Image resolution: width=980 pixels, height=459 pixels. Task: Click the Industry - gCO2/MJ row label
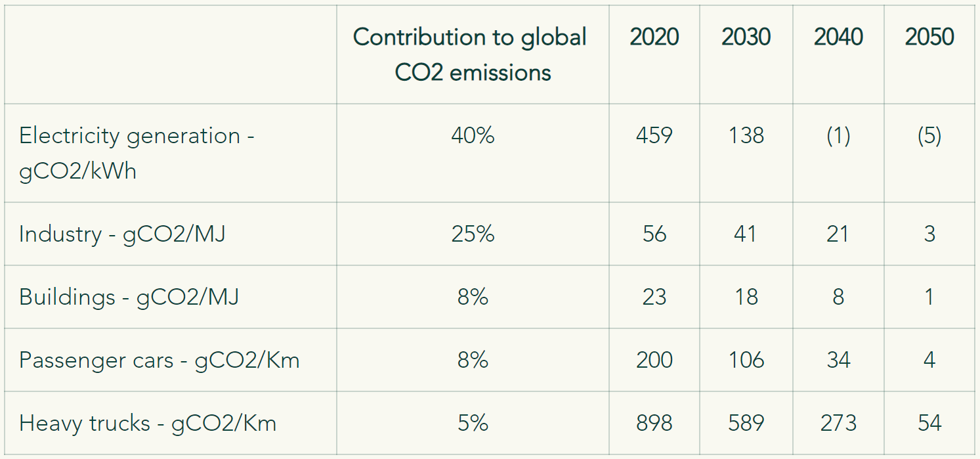click(x=122, y=234)
